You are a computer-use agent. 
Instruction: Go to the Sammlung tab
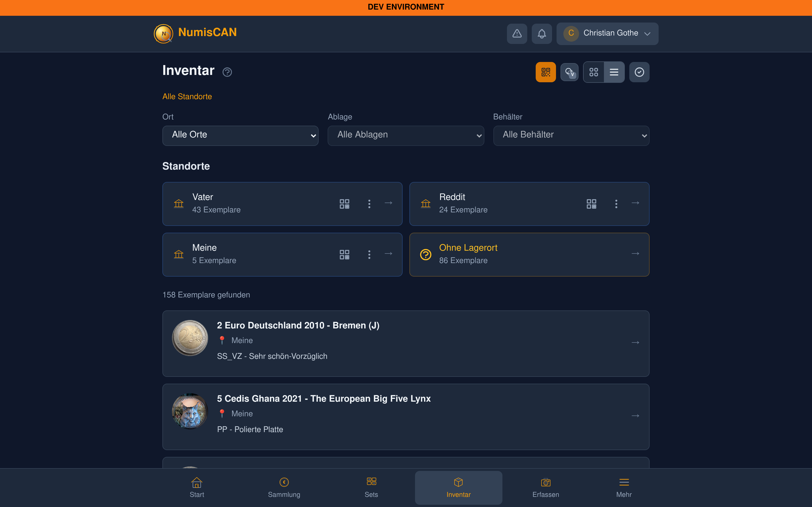[284, 488]
